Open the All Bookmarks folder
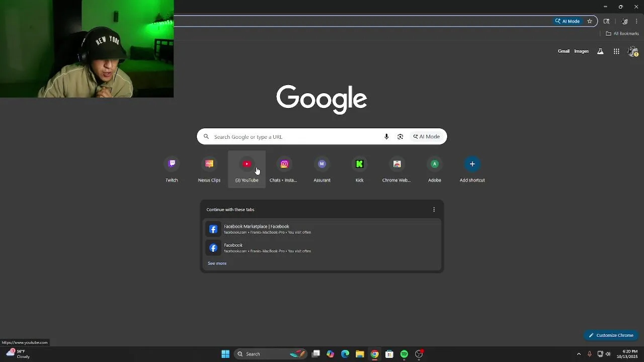The height and width of the screenshot is (362, 644). (x=622, y=34)
